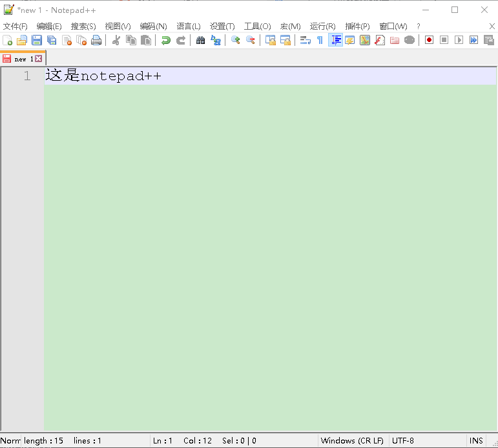Toggle show all characters pilcrow icon
Image resolution: width=498 pixels, height=448 pixels.
point(320,40)
